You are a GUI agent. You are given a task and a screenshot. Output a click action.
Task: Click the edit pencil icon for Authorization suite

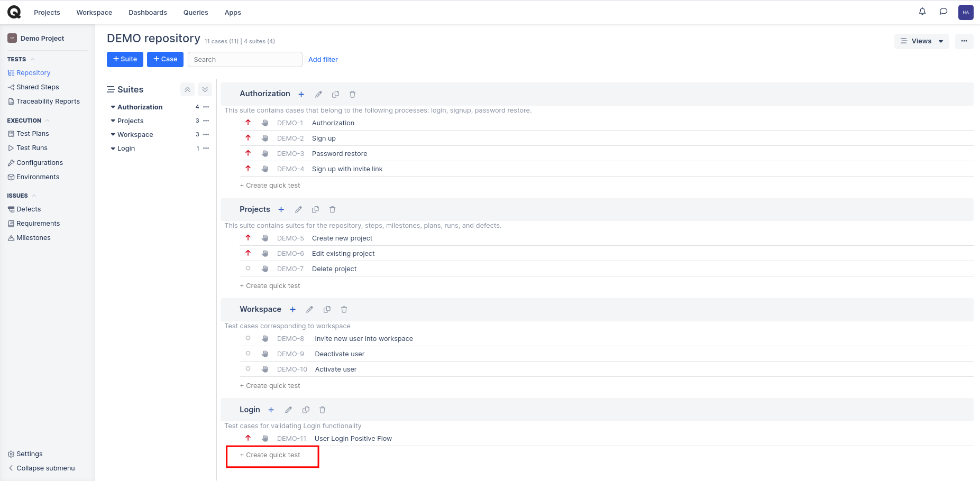(x=318, y=95)
